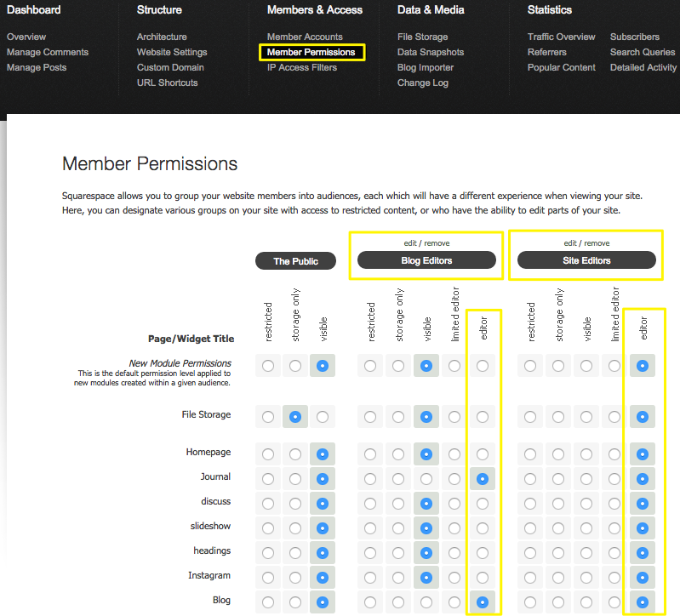This screenshot has width=680, height=616.
Task: Open IP Access Filters page
Action: (301, 67)
